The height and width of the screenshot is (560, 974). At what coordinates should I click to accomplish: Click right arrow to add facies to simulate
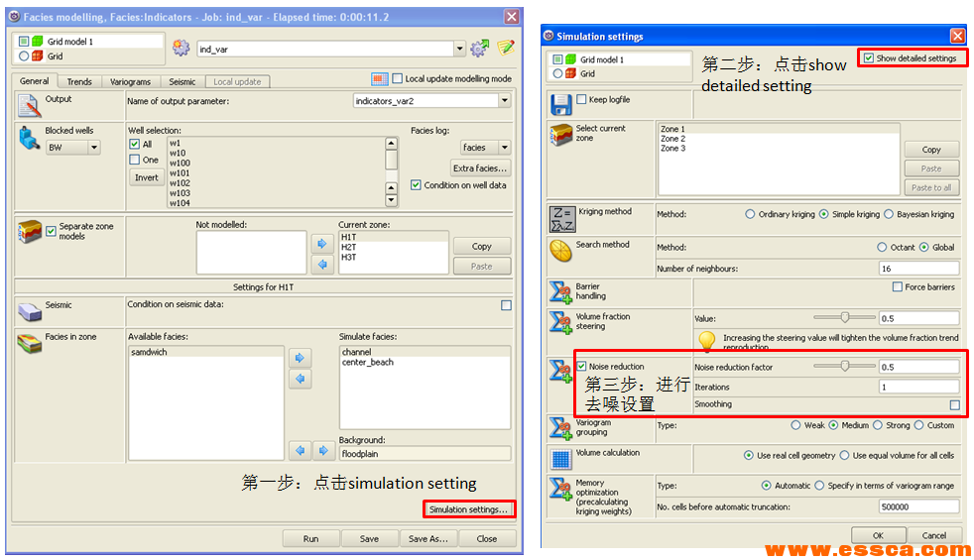(x=300, y=357)
